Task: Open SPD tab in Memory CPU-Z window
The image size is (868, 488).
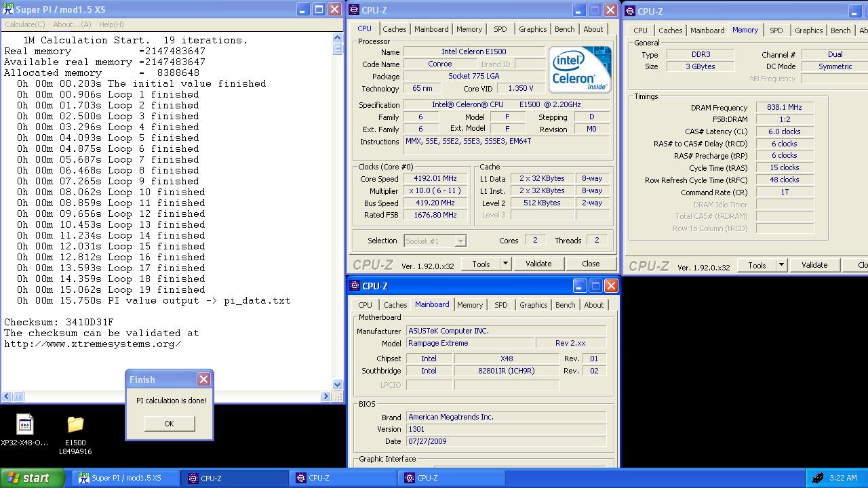Action: [x=776, y=30]
